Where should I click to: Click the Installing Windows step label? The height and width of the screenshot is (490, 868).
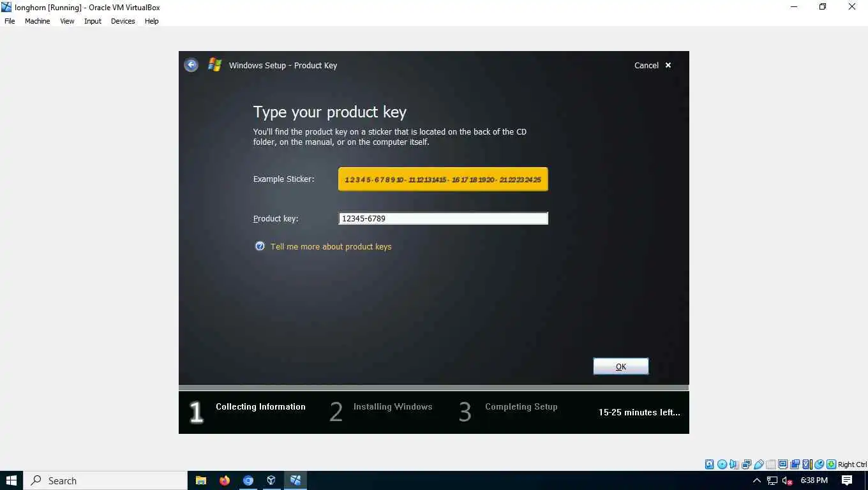[393, 406]
